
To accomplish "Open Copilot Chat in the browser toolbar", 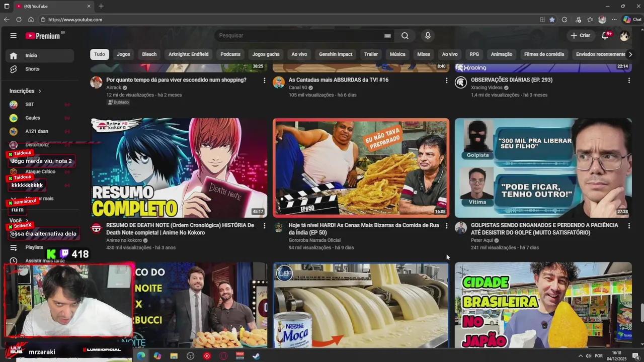I will click(x=632, y=20).
